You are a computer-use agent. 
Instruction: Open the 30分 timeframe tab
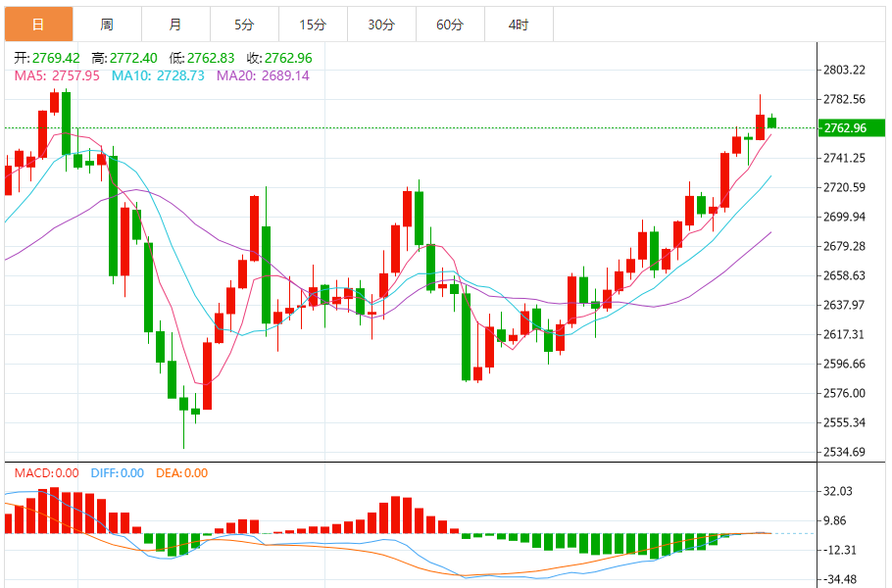[381, 24]
